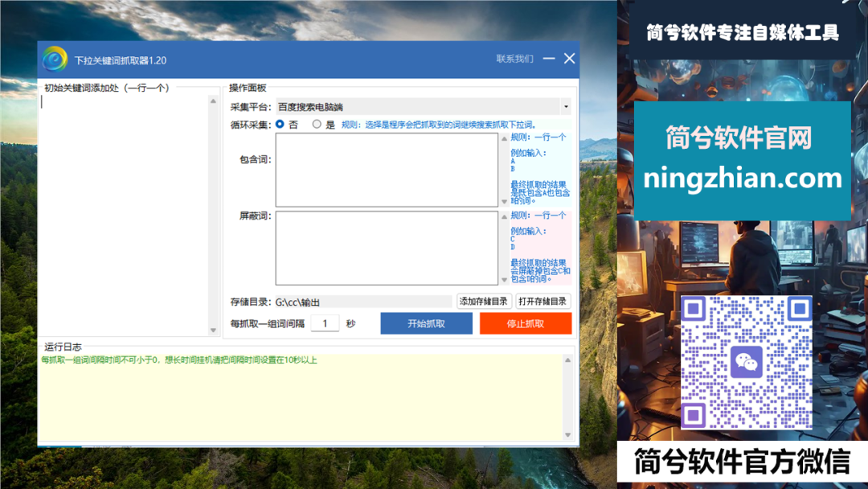Close the 下拉关键词抓取器 window

(569, 58)
